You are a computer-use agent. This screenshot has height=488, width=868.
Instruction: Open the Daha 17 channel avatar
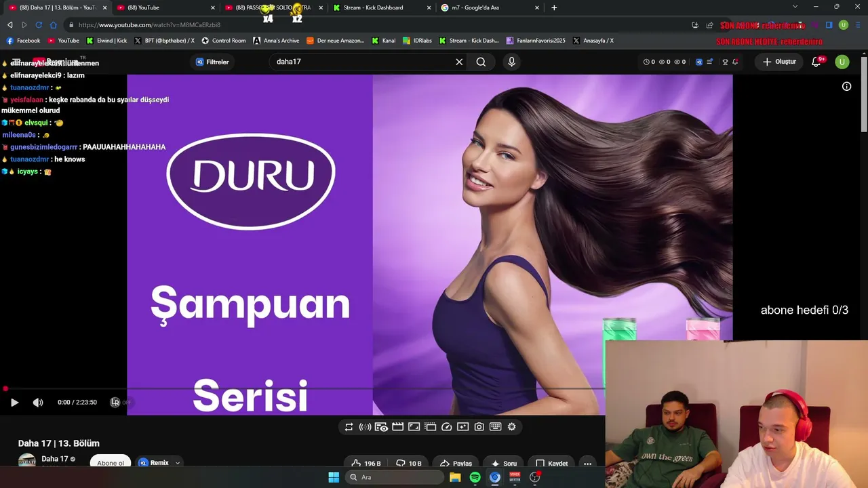coord(27,462)
